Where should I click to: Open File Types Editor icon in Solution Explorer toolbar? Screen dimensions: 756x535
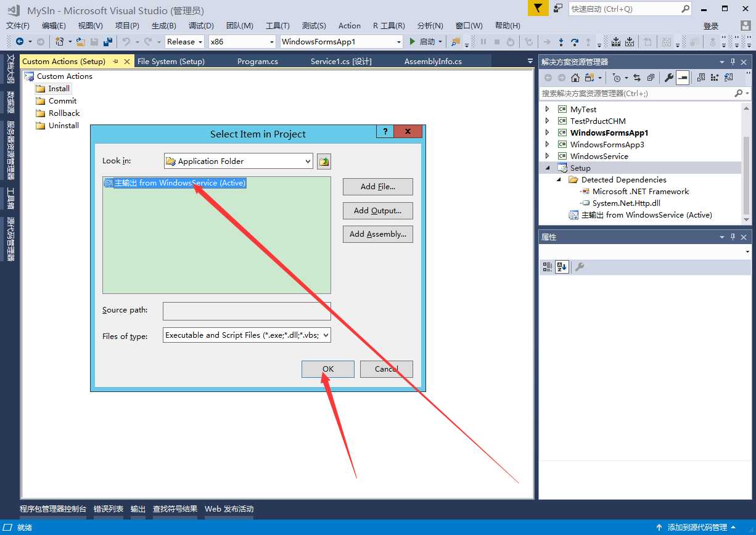point(729,78)
